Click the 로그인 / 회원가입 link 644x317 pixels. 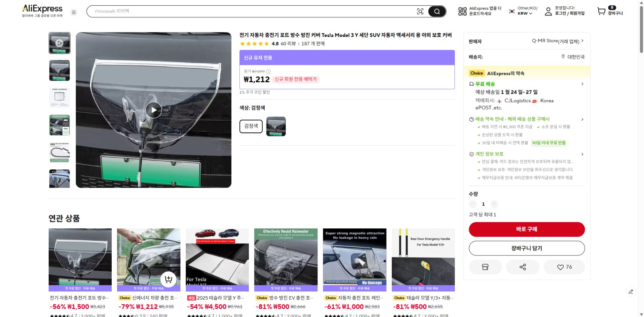(570, 13)
